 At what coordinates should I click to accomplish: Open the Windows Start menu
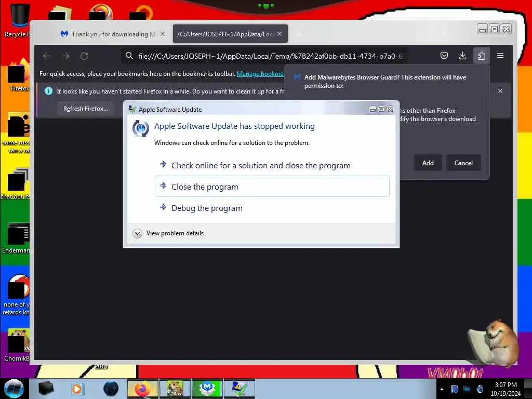tap(14, 389)
